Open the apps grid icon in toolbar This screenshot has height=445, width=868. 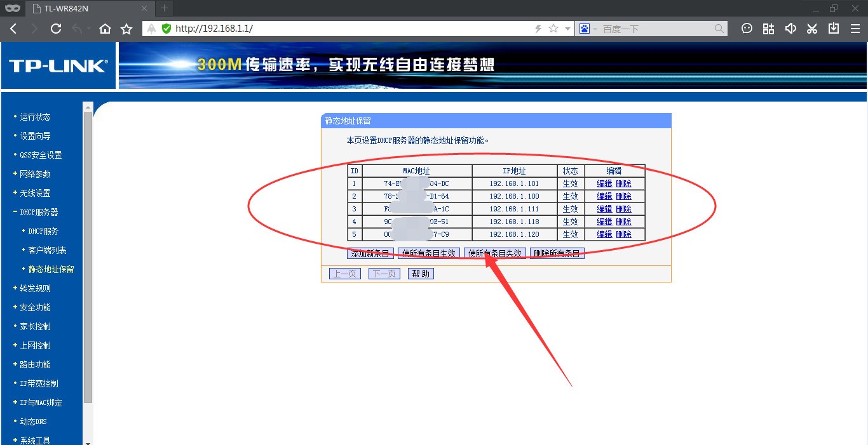pyautogui.click(x=768, y=29)
